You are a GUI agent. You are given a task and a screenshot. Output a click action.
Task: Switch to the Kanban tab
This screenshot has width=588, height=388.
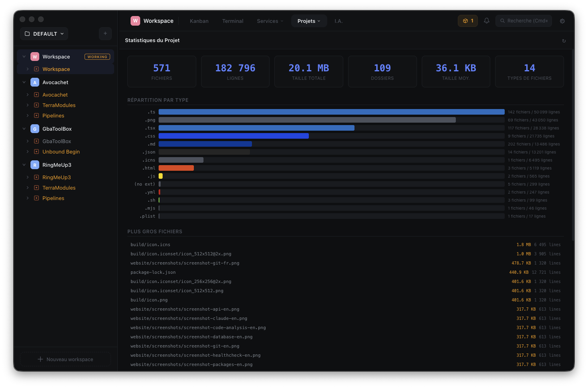199,21
